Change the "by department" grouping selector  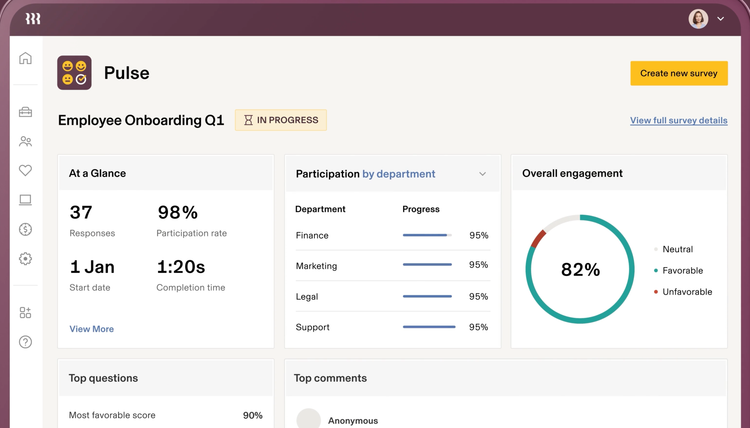click(x=399, y=174)
